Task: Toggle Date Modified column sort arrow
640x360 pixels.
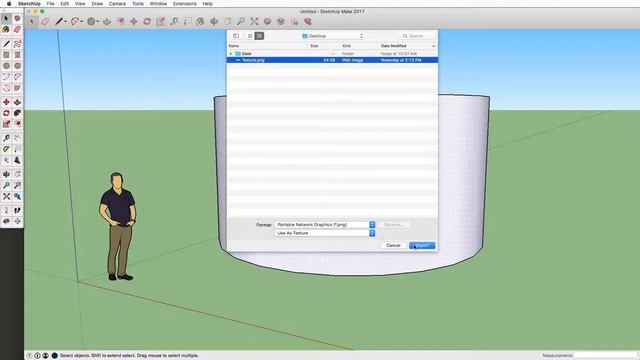Action: coord(433,46)
